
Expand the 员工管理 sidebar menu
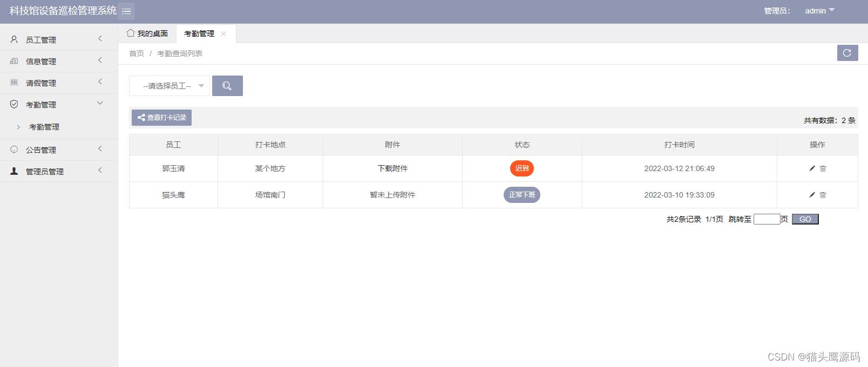[58, 39]
